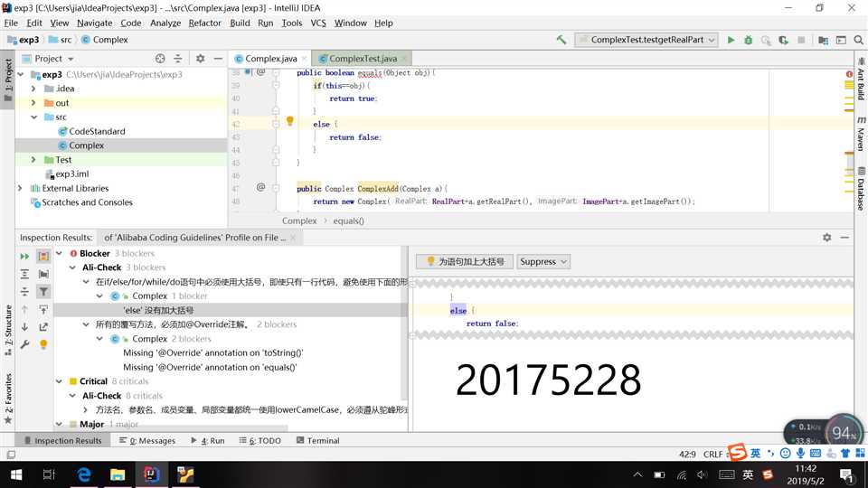Open File Explorer from taskbar
The width and height of the screenshot is (868, 488).
click(118, 474)
